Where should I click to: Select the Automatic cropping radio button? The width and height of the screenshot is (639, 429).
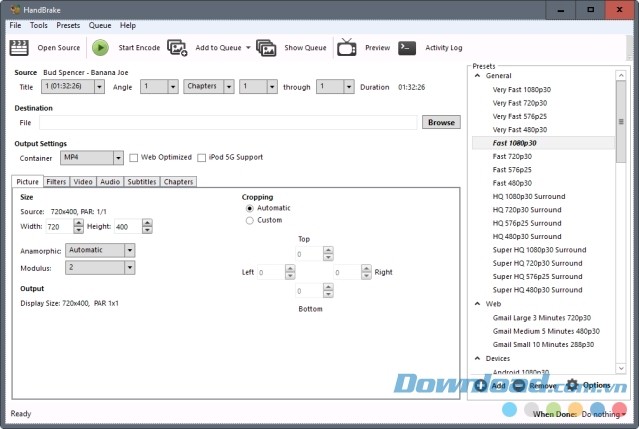click(249, 208)
